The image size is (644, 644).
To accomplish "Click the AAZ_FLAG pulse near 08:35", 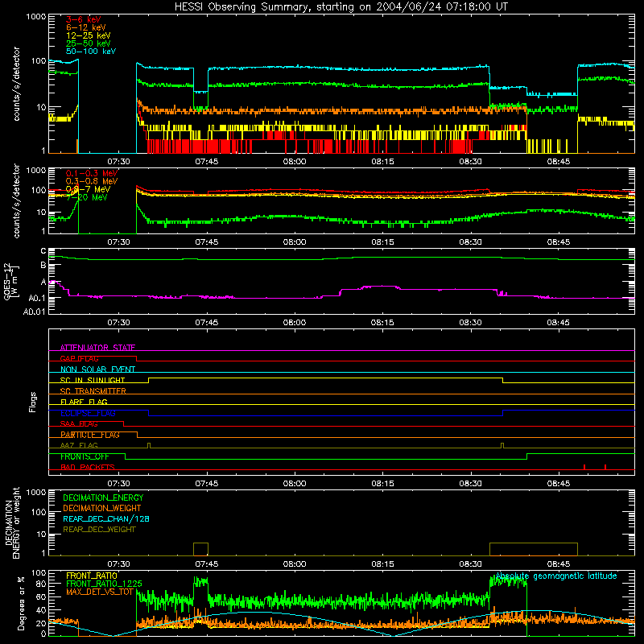I will 502,446.
